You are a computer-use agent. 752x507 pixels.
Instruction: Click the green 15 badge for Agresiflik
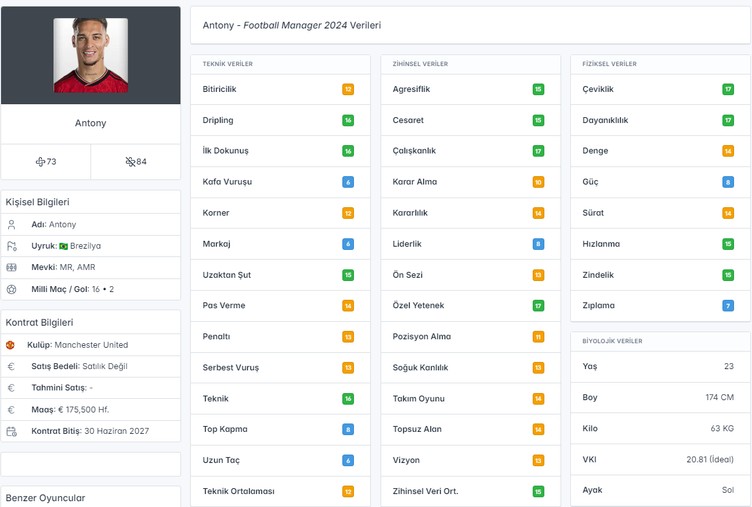point(538,89)
